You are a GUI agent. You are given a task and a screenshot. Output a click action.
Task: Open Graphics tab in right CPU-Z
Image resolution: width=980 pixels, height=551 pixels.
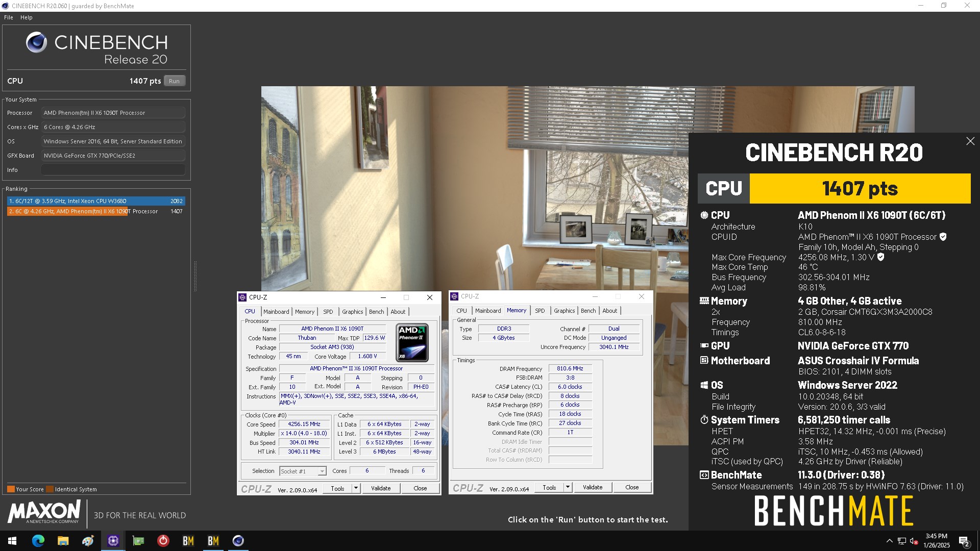565,311
